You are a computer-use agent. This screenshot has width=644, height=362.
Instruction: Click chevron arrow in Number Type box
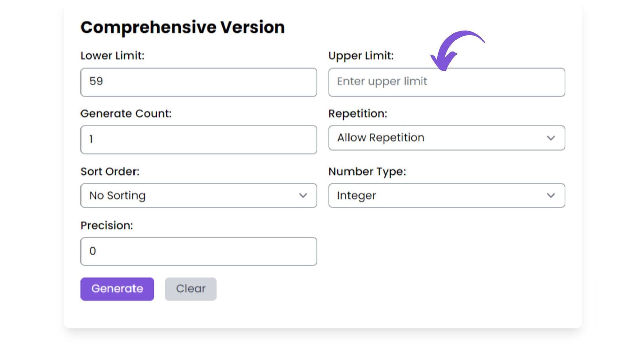[551, 196]
